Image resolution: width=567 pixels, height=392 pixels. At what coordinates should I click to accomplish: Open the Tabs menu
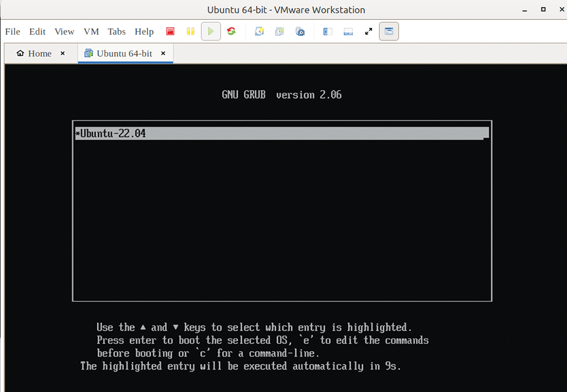(116, 31)
